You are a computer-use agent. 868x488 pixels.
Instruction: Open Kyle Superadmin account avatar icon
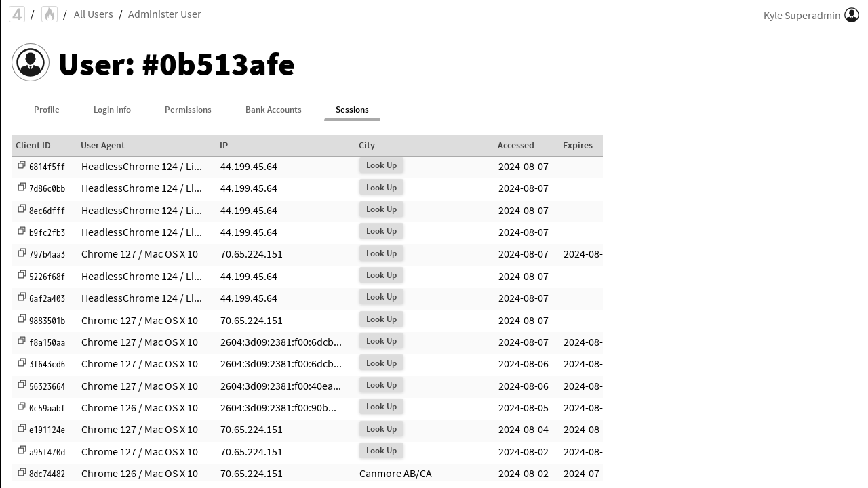[852, 15]
